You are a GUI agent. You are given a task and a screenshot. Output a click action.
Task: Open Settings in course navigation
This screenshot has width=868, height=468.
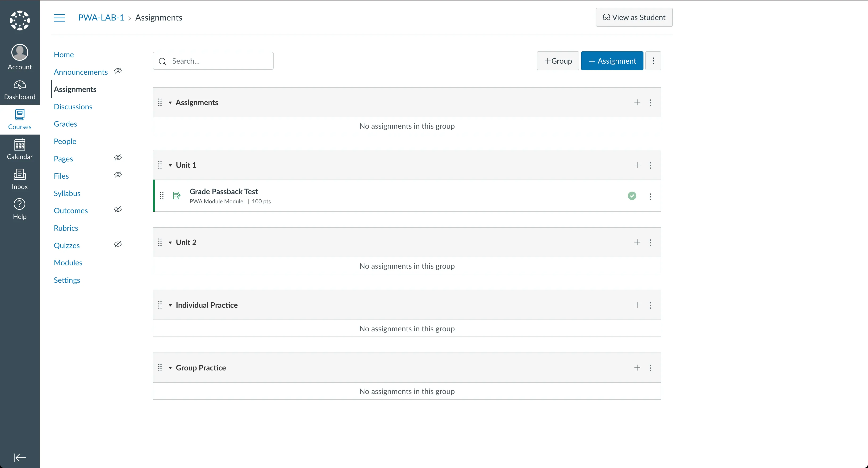click(67, 280)
